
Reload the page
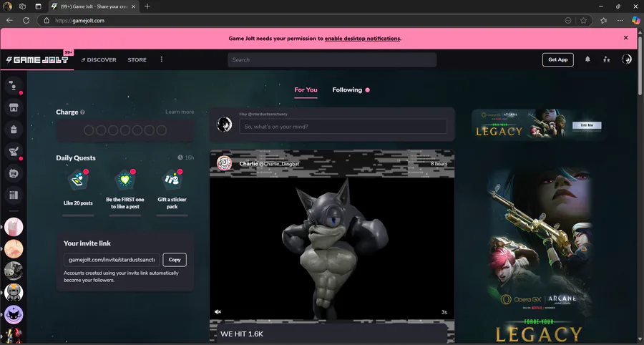[x=26, y=20]
